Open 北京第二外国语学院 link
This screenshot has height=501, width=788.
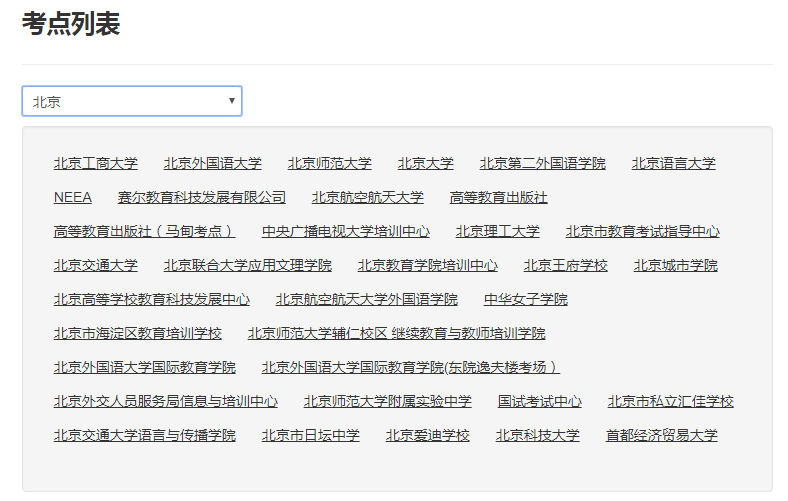tap(543, 163)
